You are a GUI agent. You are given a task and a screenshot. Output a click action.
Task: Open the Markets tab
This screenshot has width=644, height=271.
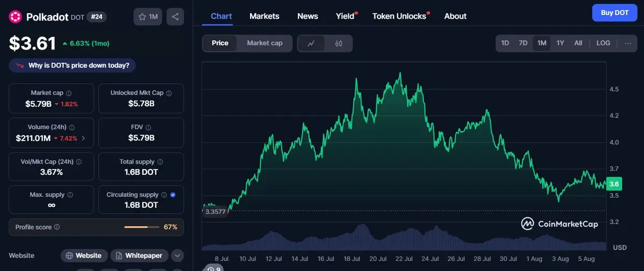pos(264,16)
